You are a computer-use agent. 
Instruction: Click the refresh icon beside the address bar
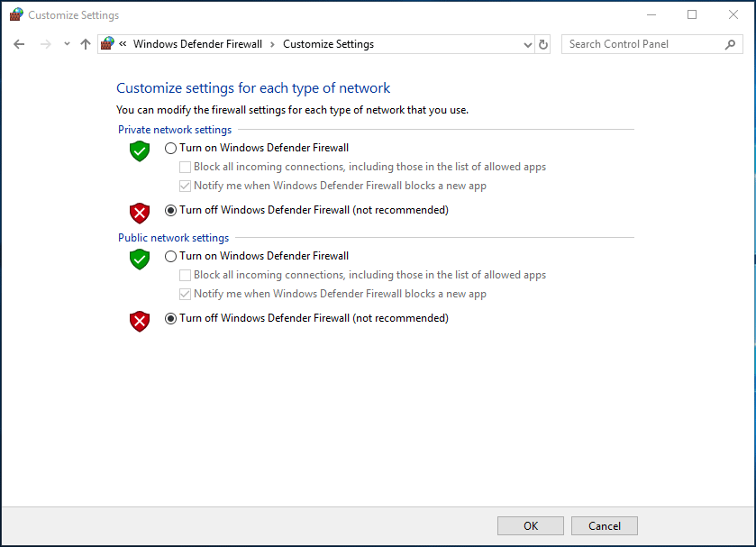542,43
